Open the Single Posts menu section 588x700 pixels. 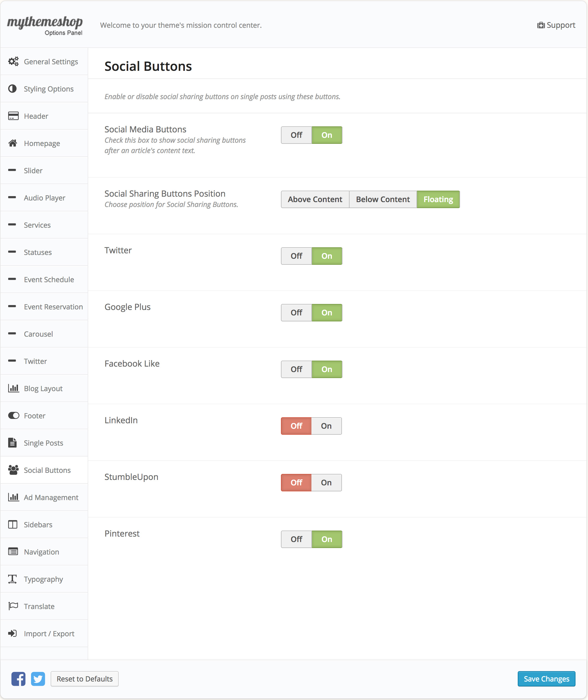(x=43, y=443)
